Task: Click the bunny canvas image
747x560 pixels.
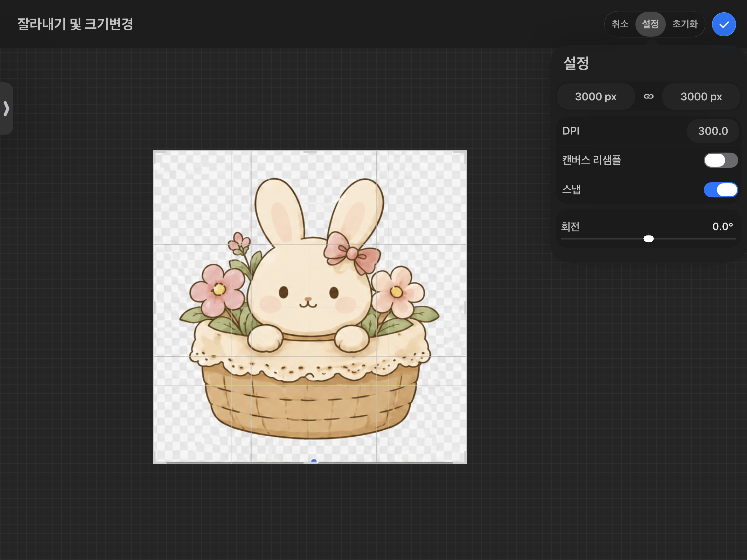Action: tap(310, 307)
